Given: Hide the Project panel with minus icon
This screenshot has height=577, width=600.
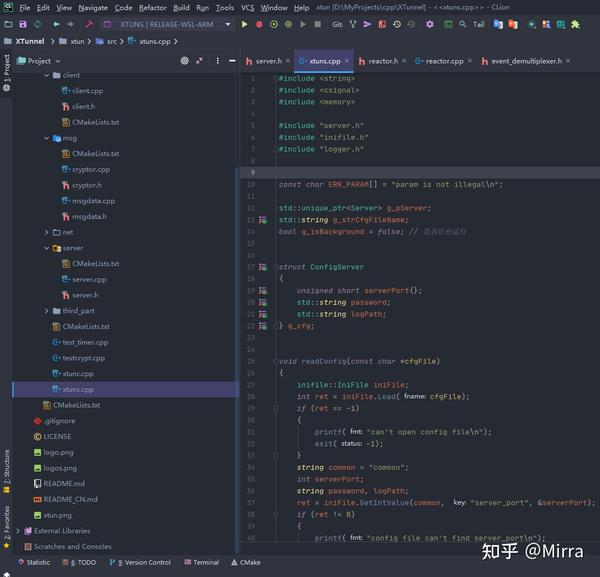Looking at the screenshot, I should pyautogui.click(x=232, y=61).
